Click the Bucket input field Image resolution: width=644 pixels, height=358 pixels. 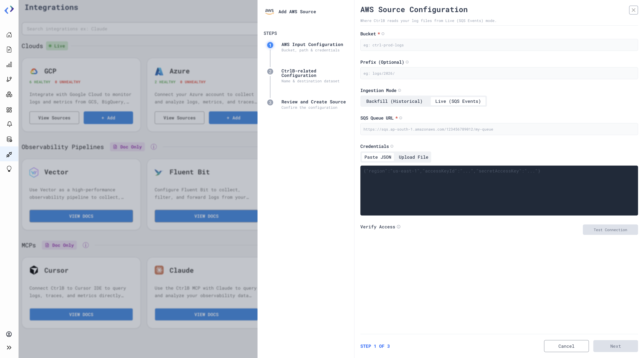pos(499,45)
